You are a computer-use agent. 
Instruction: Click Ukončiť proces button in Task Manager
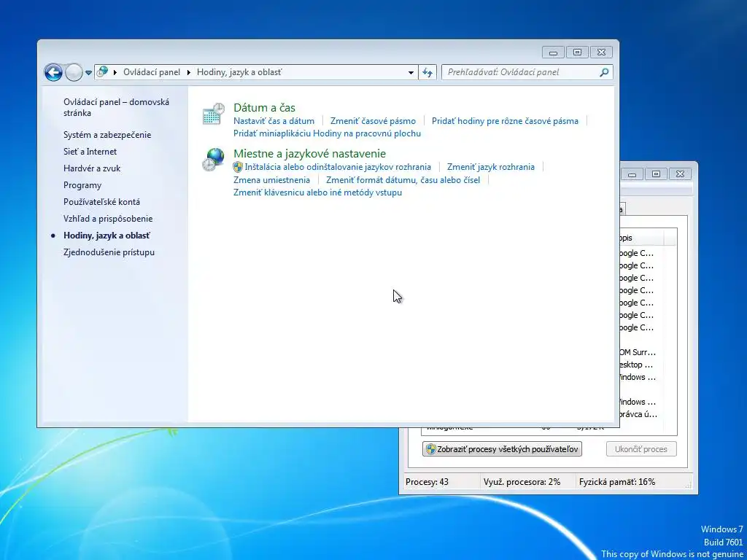(x=641, y=449)
